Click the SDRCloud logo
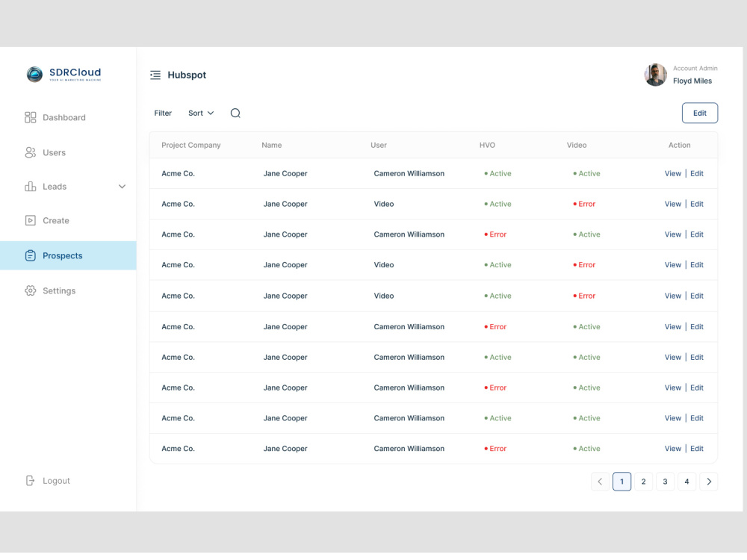747x560 pixels. 63,74
